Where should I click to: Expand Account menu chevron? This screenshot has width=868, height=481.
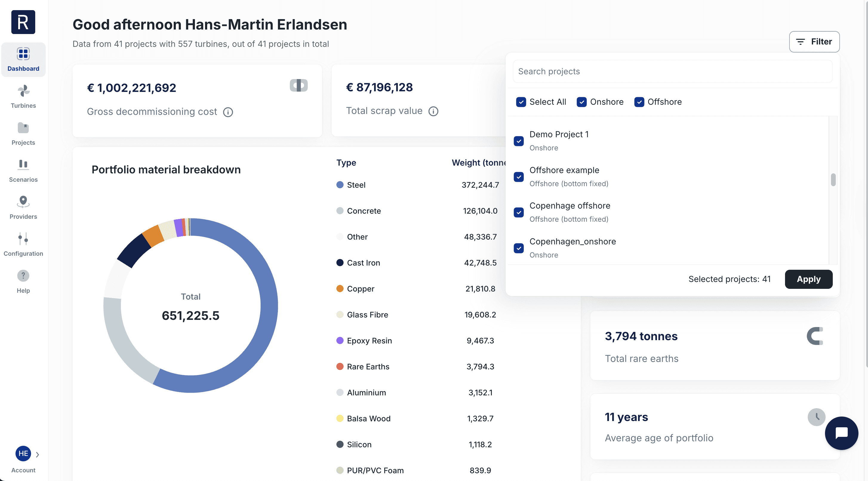37,454
